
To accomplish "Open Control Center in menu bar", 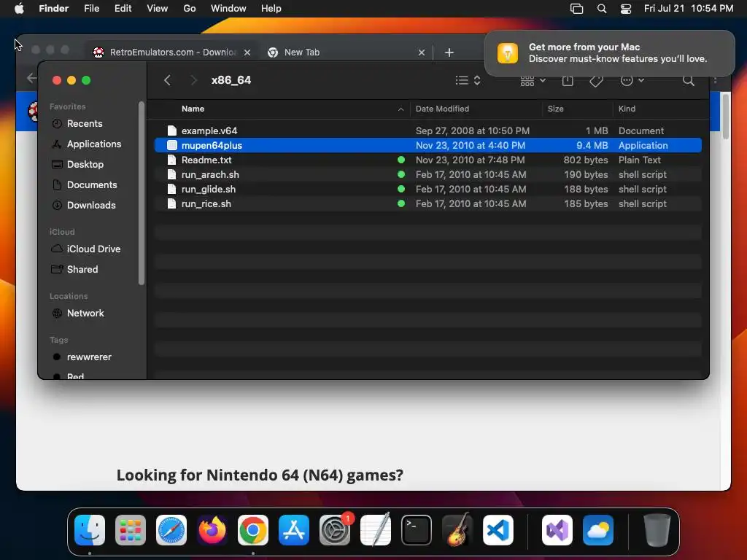I will 625,9.
